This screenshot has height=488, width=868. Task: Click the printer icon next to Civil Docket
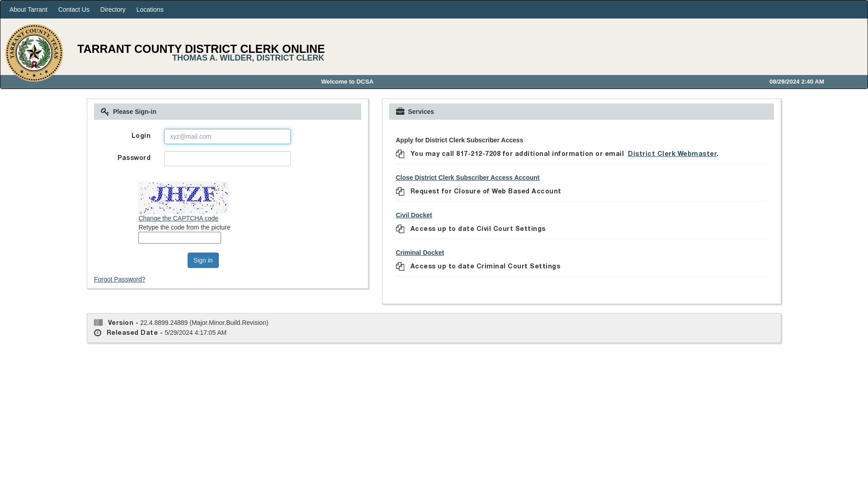tap(400, 229)
